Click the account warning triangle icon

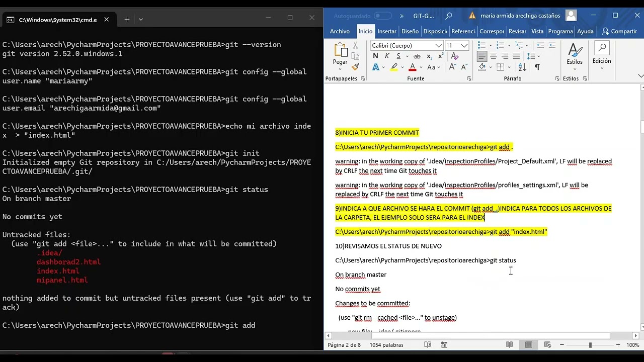[x=472, y=16]
